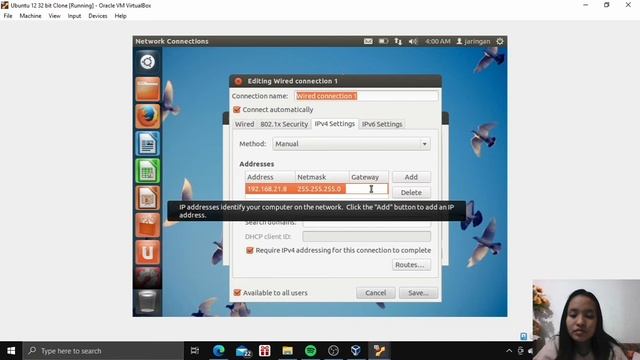Open Task View on Windows taskbar
Image resolution: width=640 pixels, height=360 pixels.
[195, 351]
